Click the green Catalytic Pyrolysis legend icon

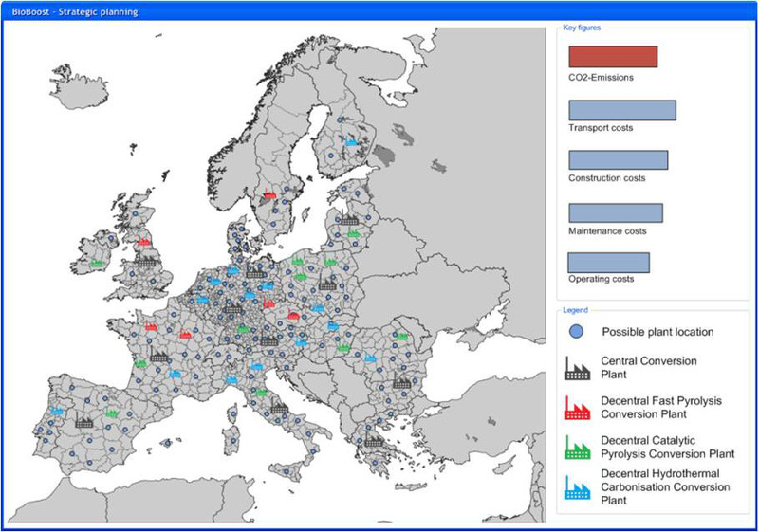pyautogui.click(x=577, y=448)
